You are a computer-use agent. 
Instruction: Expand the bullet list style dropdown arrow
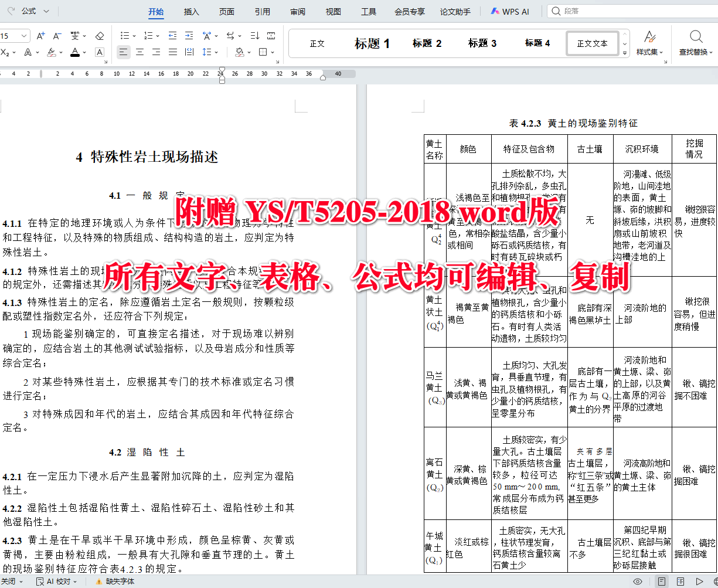tap(134, 36)
